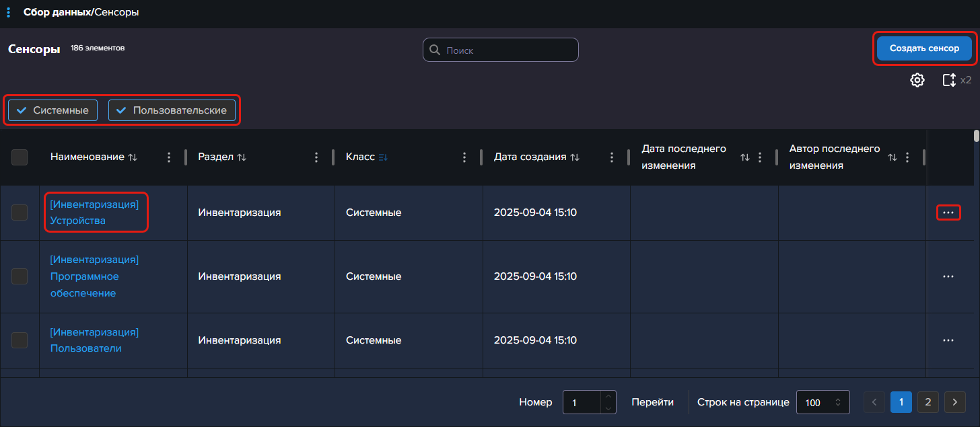Sort by Наименование column arrows

(133, 157)
